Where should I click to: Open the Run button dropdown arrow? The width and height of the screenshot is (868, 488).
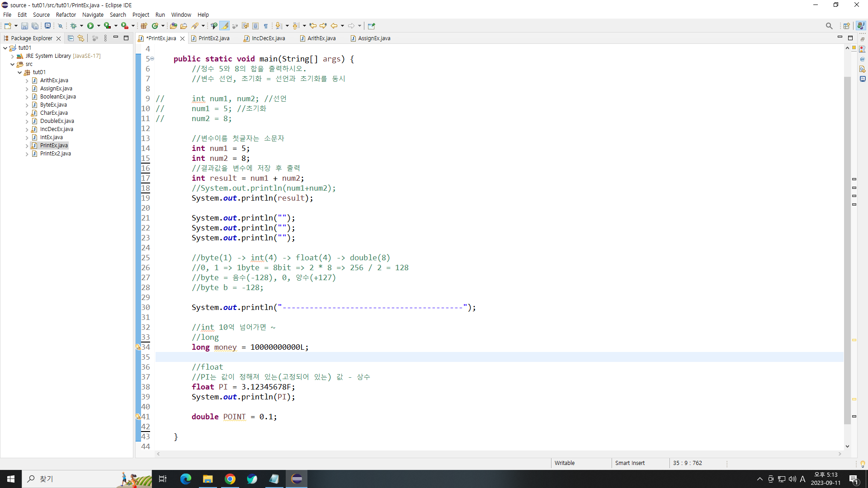99,26
